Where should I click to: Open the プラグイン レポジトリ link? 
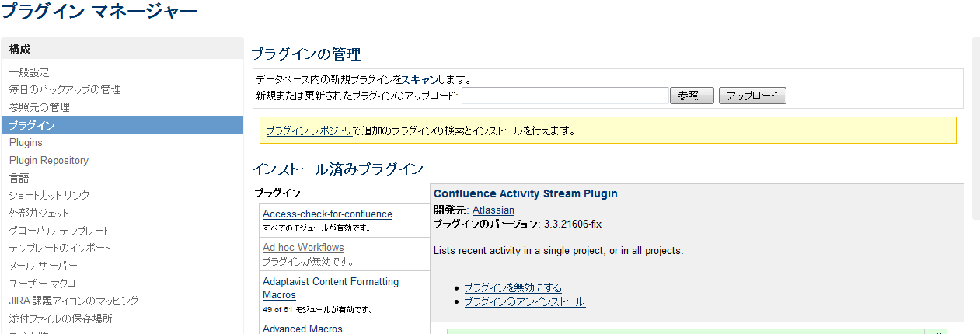coord(309,130)
